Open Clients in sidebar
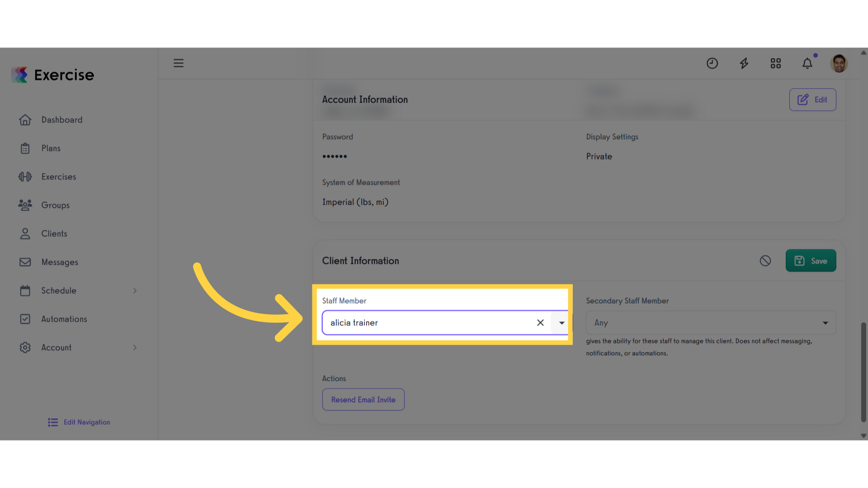The width and height of the screenshot is (868, 488). pyautogui.click(x=54, y=234)
